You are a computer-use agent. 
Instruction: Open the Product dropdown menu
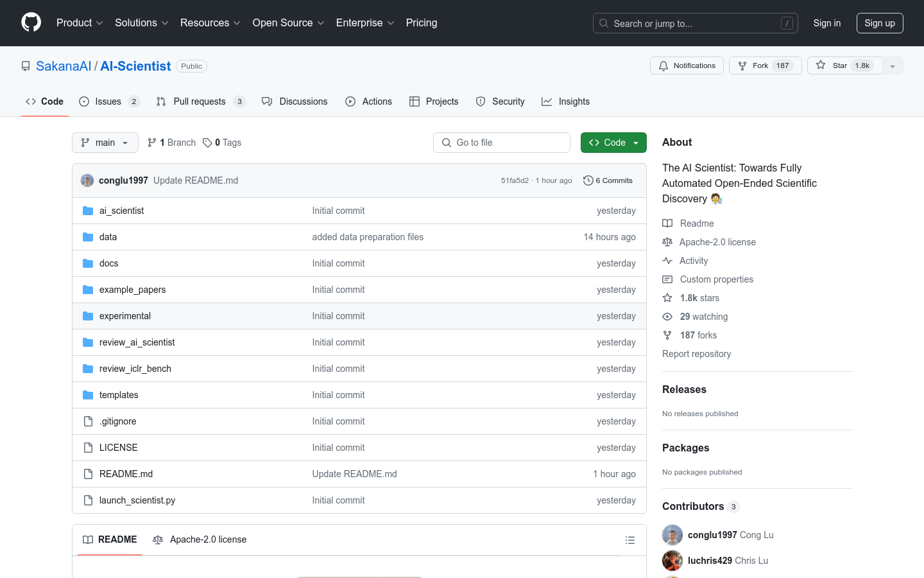[80, 23]
